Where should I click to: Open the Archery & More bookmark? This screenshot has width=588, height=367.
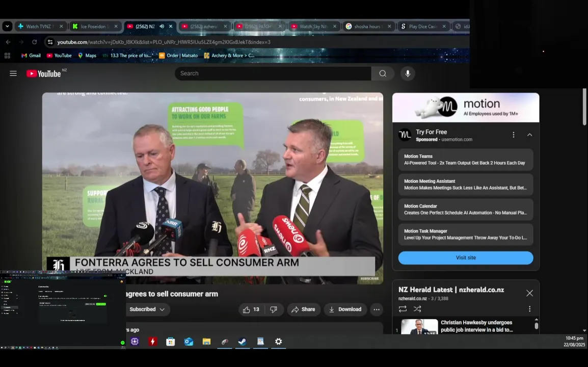[x=229, y=56]
